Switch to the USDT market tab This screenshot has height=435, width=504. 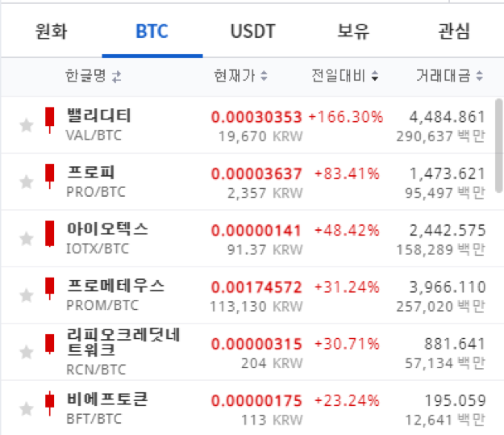coord(253,31)
